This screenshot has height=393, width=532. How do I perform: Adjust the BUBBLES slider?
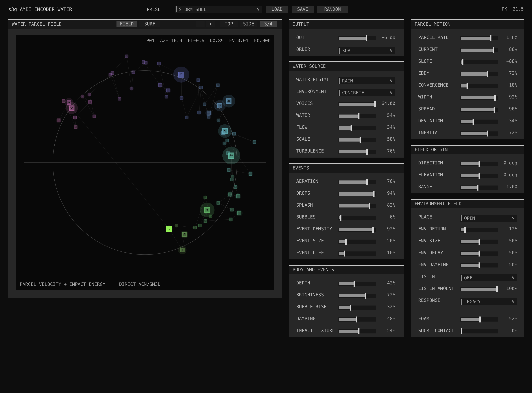357,217
